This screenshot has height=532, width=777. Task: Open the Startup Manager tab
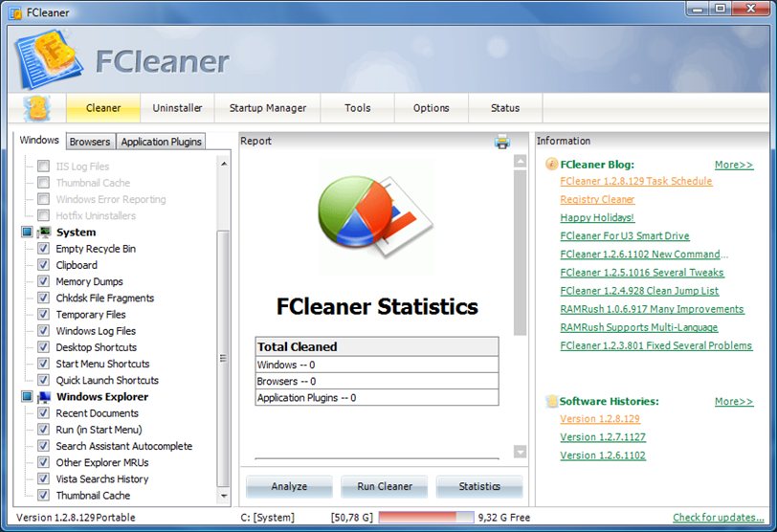tap(268, 108)
